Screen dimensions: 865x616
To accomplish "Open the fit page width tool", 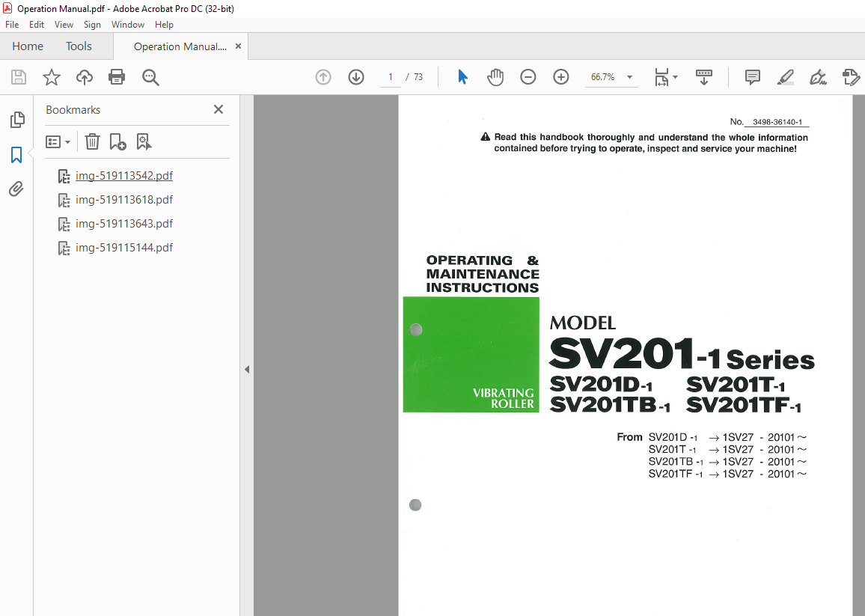I will [661, 77].
